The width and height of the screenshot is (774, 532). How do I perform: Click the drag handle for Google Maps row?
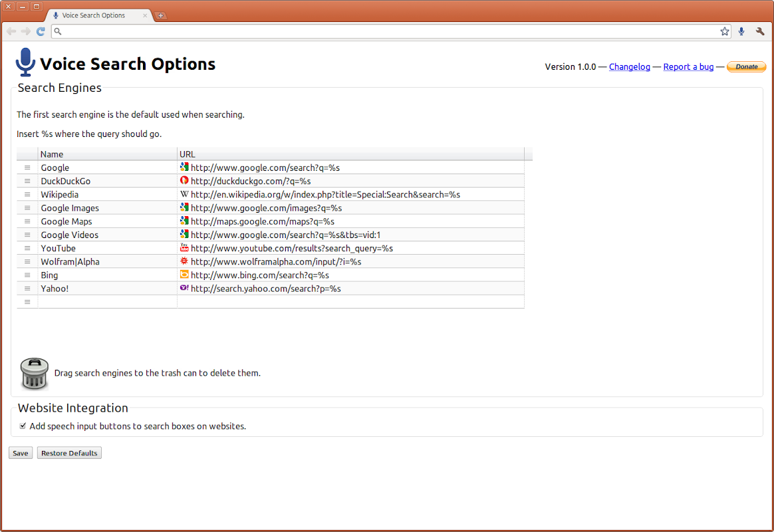coord(27,221)
